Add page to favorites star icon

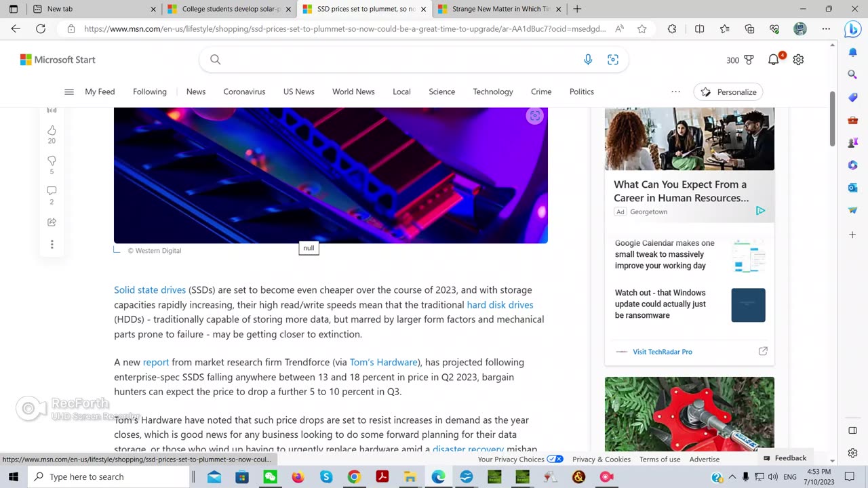point(642,29)
